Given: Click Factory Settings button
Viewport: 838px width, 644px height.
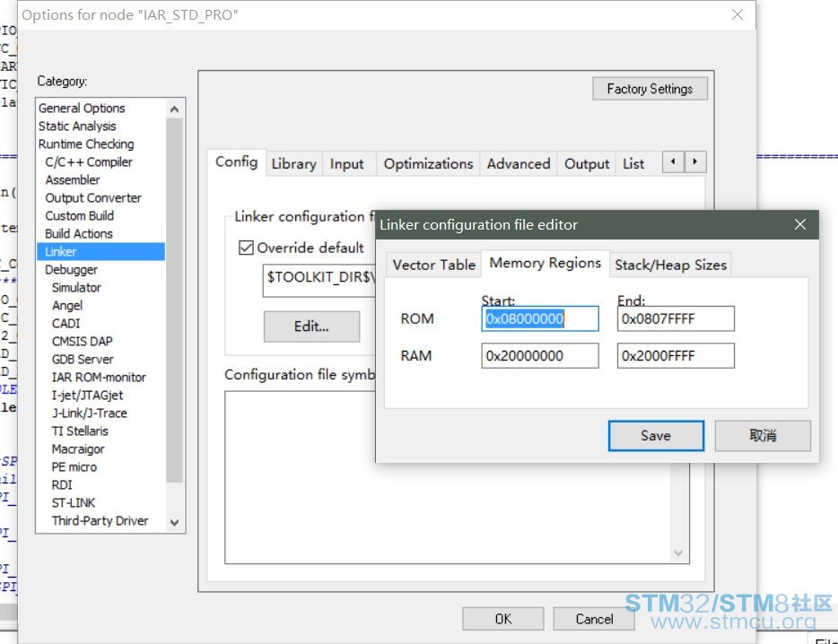Looking at the screenshot, I should (650, 89).
